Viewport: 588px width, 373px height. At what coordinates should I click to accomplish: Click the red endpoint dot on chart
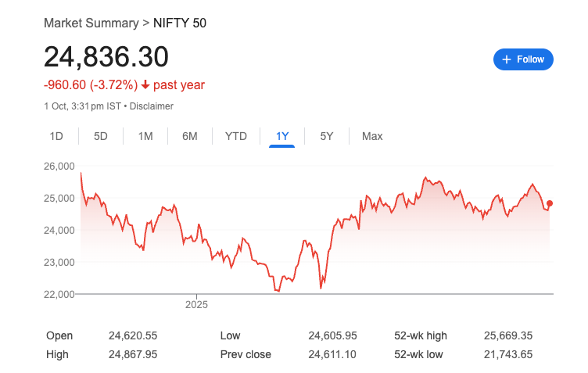click(x=550, y=204)
